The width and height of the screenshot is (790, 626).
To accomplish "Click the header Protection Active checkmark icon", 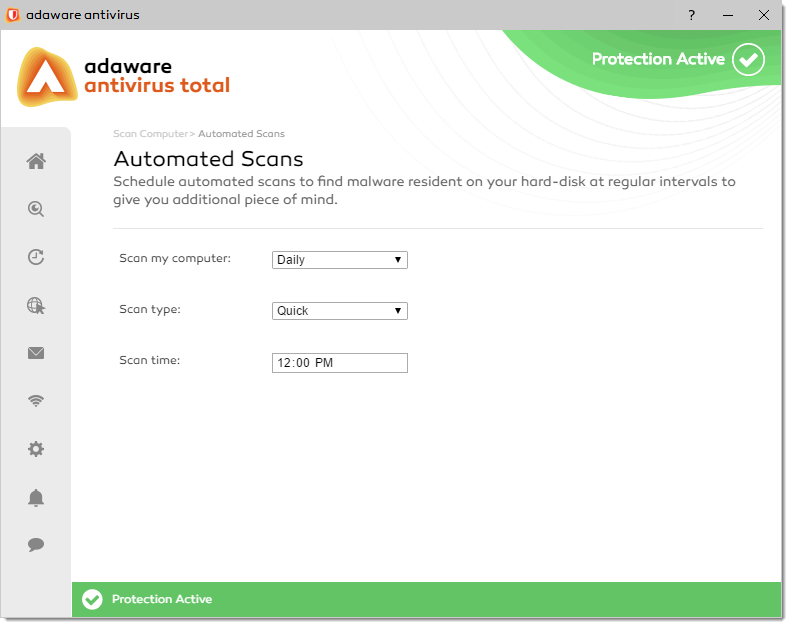I will (x=748, y=59).
